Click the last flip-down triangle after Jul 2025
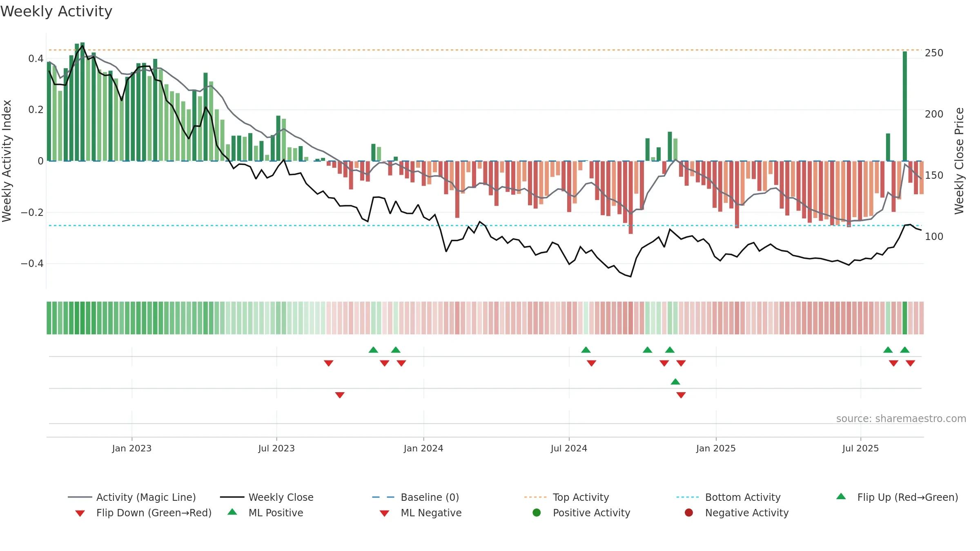 (911, 363)
